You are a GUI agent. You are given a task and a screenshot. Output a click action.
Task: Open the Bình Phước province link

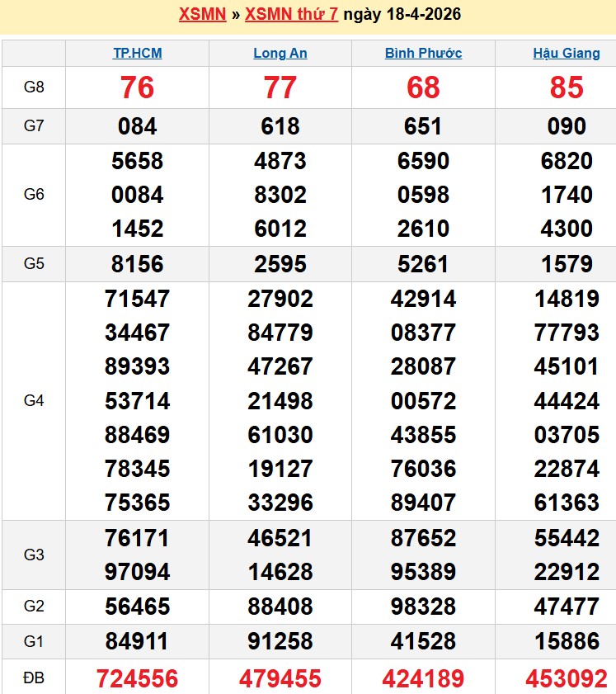423,53
